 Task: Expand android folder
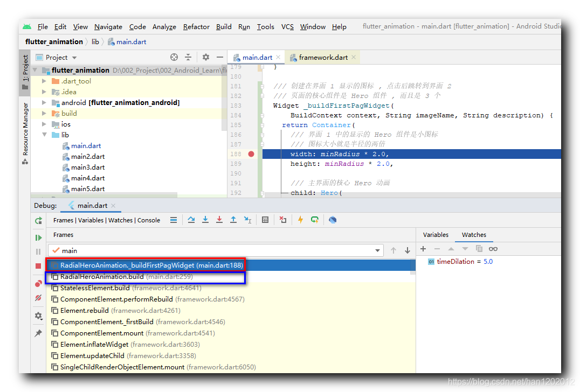(44, 102)
